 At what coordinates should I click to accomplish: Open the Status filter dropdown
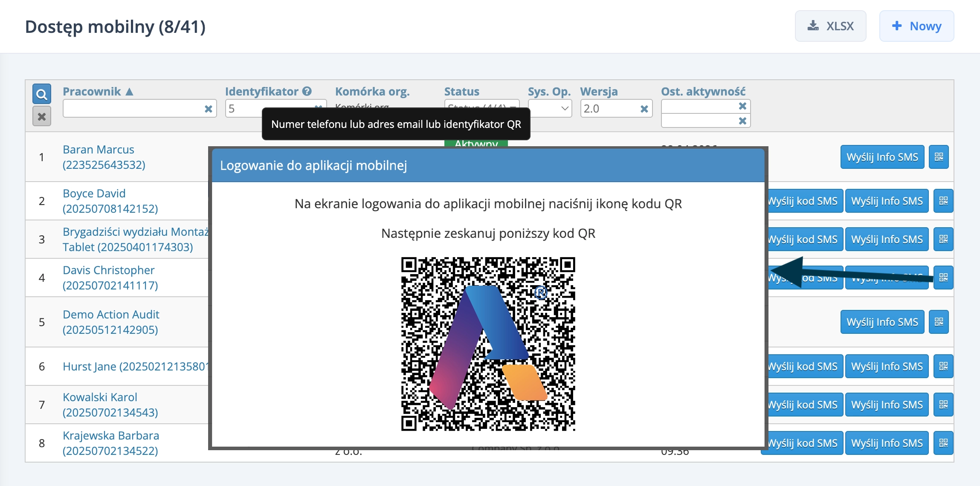(481, 104)
